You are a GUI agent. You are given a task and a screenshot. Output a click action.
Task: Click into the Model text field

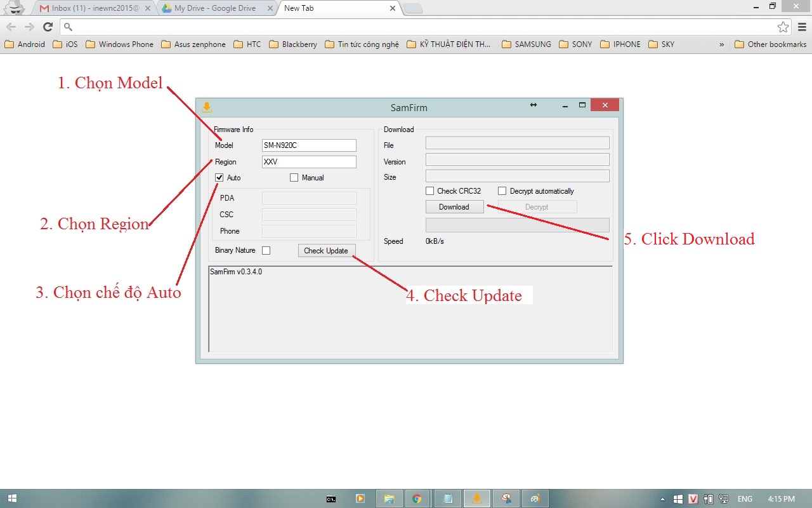pyautogui.click(x=309, y=145)
